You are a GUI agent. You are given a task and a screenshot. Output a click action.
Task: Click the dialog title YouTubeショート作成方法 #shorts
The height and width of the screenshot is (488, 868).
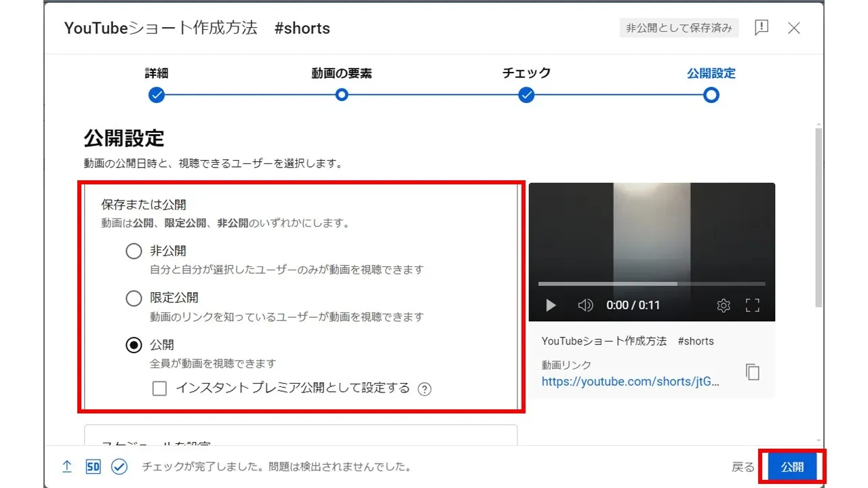[x=197, y=28]
